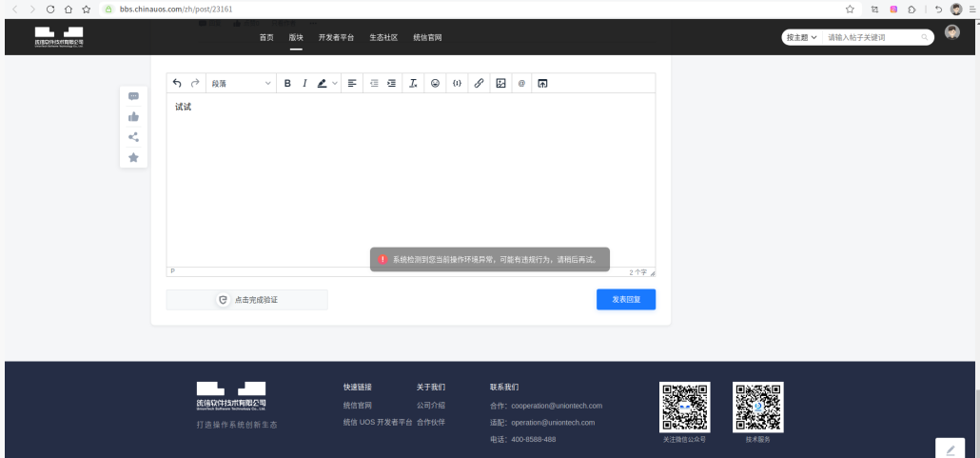Click the browser undo-arrow icon
980x458 pixels.
point(938,10)
